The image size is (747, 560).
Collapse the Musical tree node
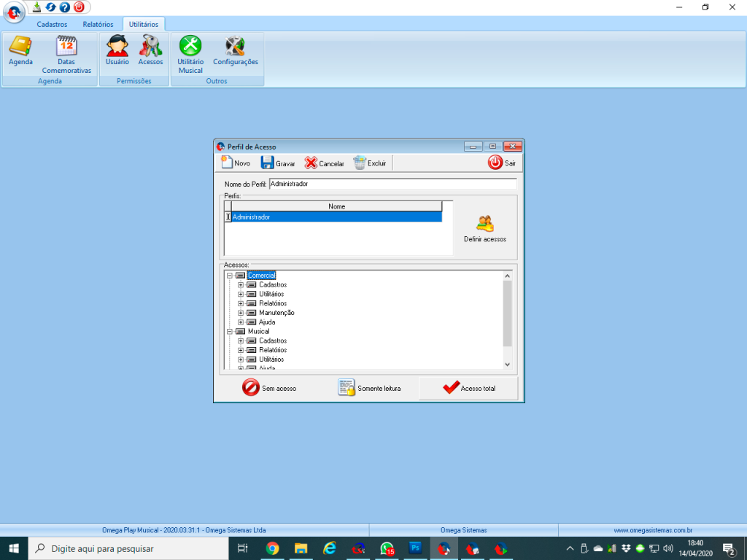(230, 332)
